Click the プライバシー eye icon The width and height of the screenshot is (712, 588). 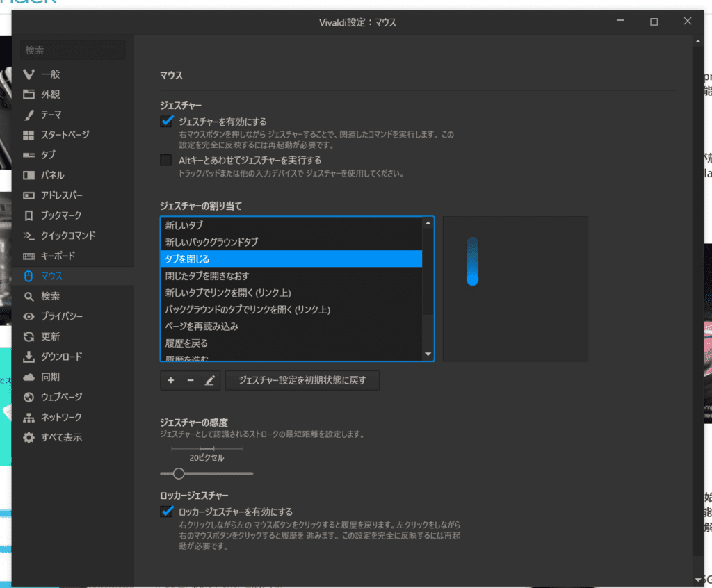(29, 316)
